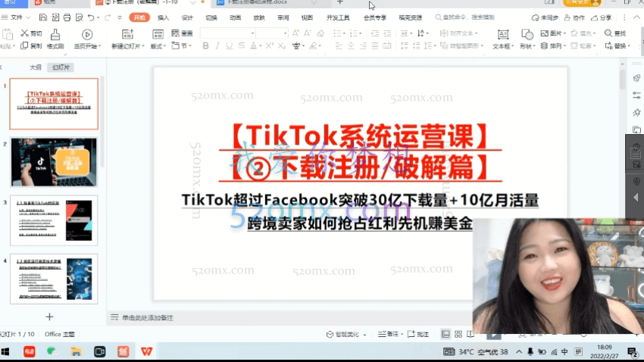Click the increase font size icon
Screen dimensions: 644x362
coord(295,33)
